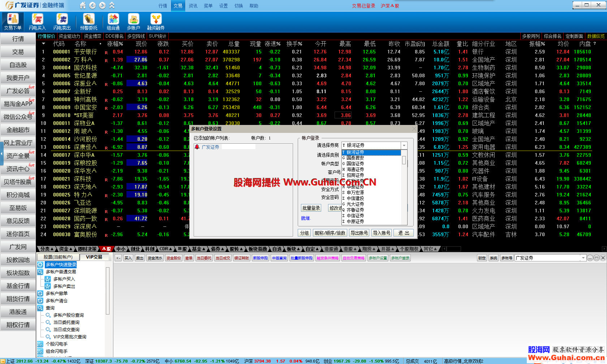The image size is (607, 364).
Task: Click red bell icon next to 广发证券 account
Action: pyautogui.click(x=197, y=147)
